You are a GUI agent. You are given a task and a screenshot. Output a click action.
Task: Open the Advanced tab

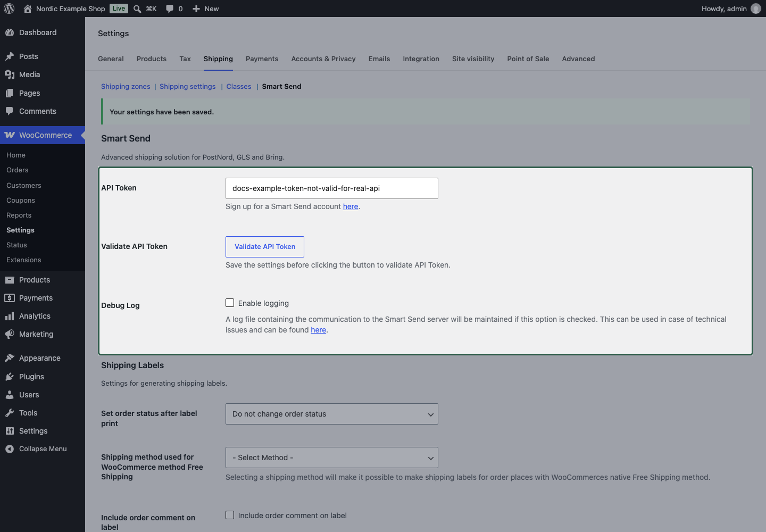click(578, 59)
